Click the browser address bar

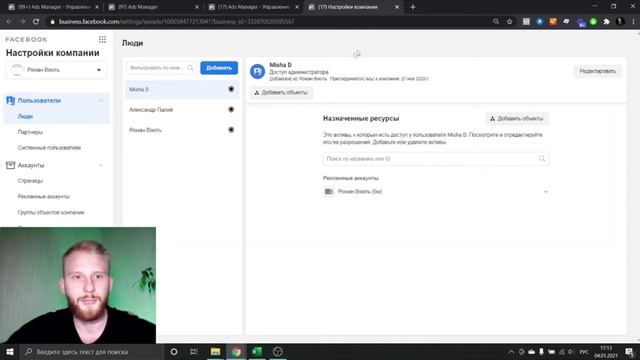(x=269, y=21)
